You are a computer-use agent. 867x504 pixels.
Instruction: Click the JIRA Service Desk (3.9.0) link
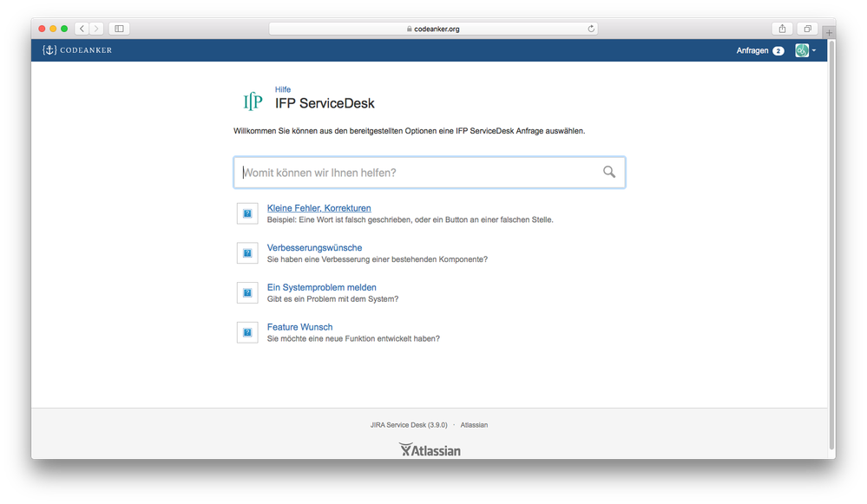pos(409,425)
